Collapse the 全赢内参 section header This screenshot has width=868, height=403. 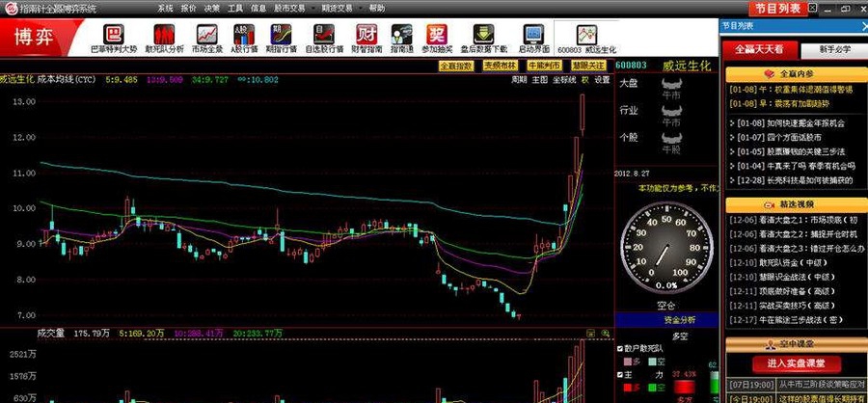[x=796, y=73]
